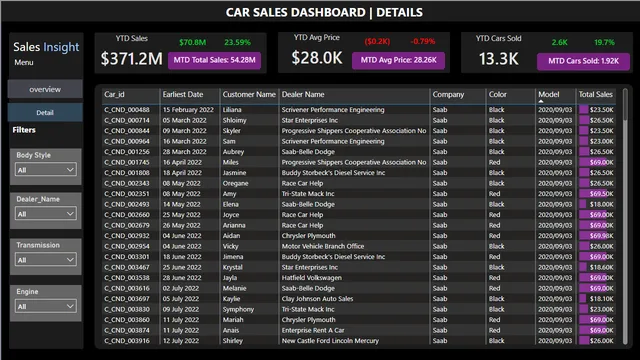Click date 14 May 2022
640x360 pixels.
(x=181, y=204)
